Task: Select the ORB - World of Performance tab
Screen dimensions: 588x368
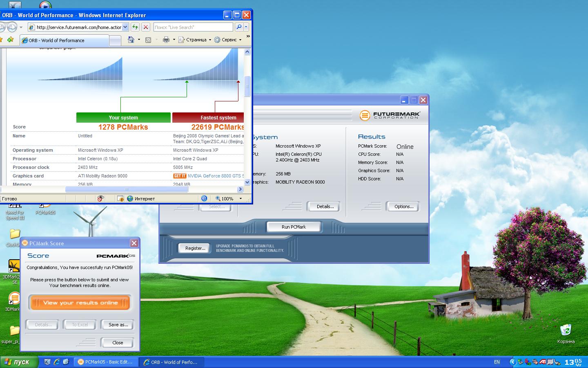Action: pos(64,40)
